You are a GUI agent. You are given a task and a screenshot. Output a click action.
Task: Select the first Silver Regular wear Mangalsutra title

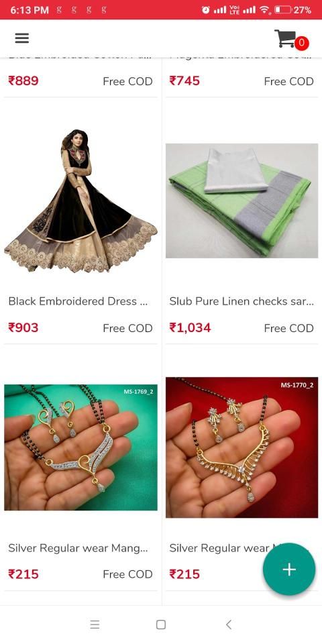coord(78,548)
